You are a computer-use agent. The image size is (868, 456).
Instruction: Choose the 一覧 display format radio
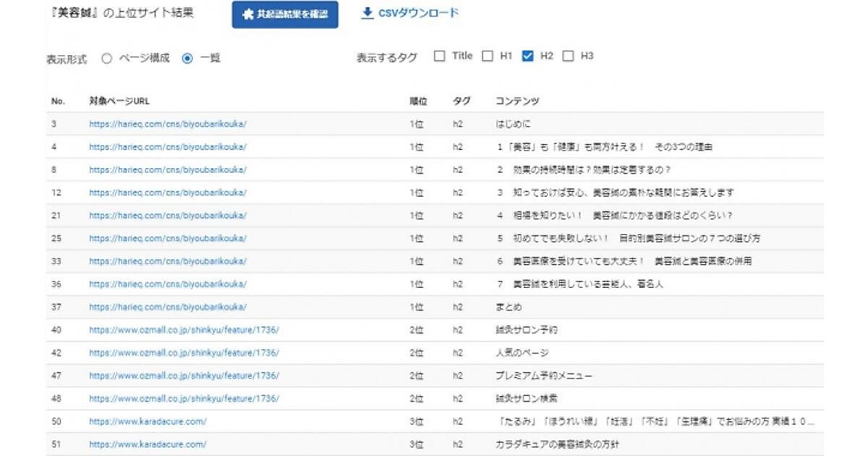click(187, 59)
